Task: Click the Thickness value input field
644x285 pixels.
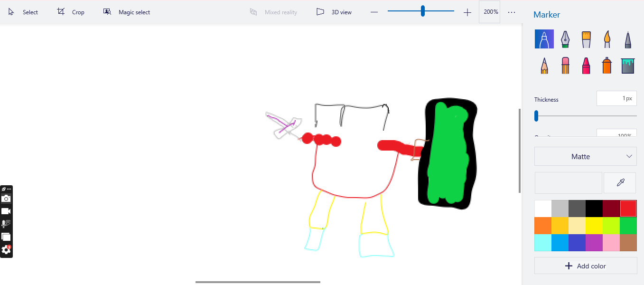Action: tap(616, 98)
